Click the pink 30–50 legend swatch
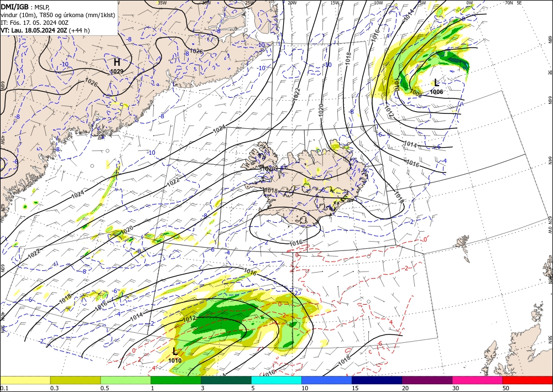This screenshot has width=553, height=392. [478, 380]
